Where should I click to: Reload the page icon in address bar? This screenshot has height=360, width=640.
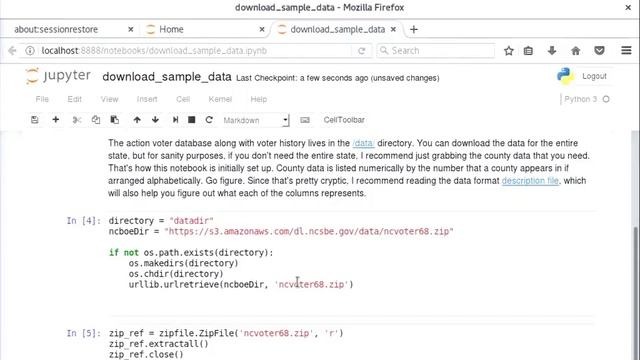tap(362, 51)
